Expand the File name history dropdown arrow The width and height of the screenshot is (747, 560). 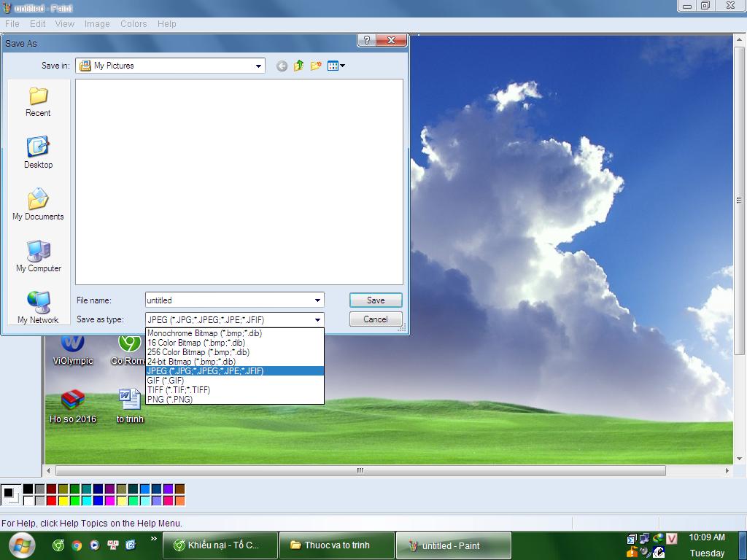317,300
